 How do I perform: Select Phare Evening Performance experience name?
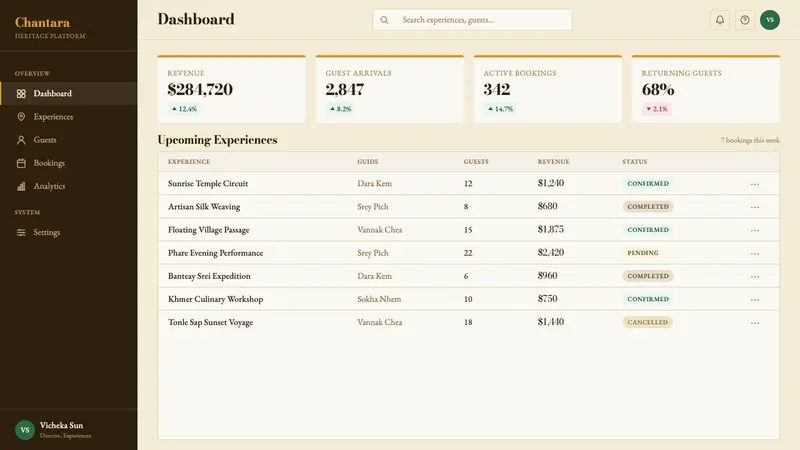(x=216, y=253)
